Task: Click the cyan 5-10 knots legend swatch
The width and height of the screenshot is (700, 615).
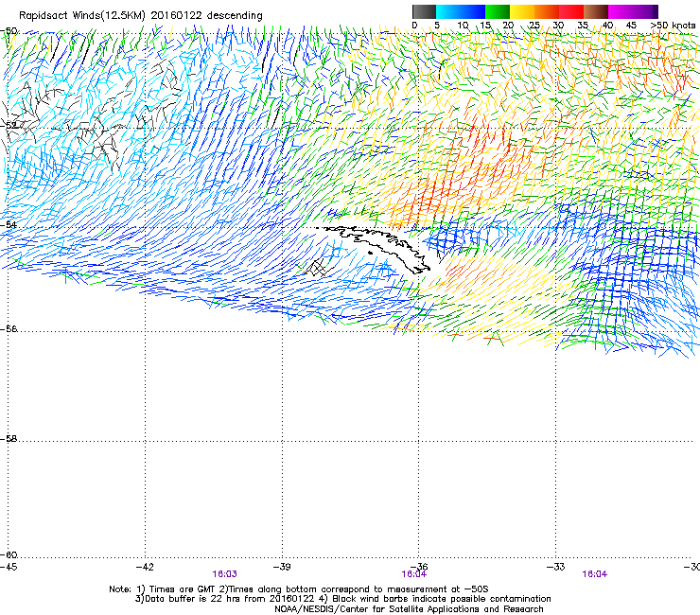Action: (x=447, y=11)
